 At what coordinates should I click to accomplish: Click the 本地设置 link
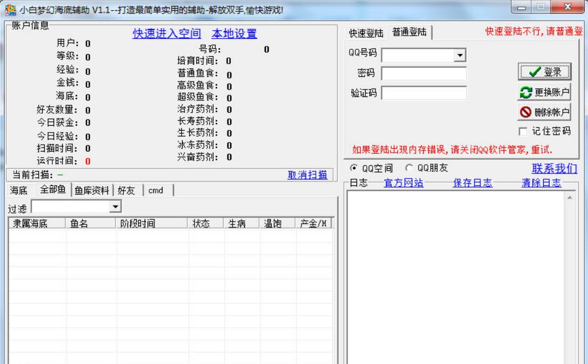[x=234, y=34]
